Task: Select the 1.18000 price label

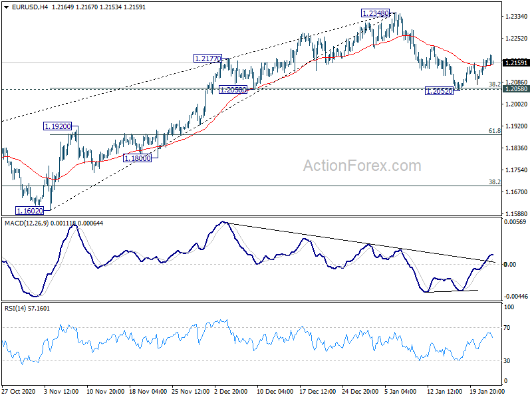Action: pos(137,158)
